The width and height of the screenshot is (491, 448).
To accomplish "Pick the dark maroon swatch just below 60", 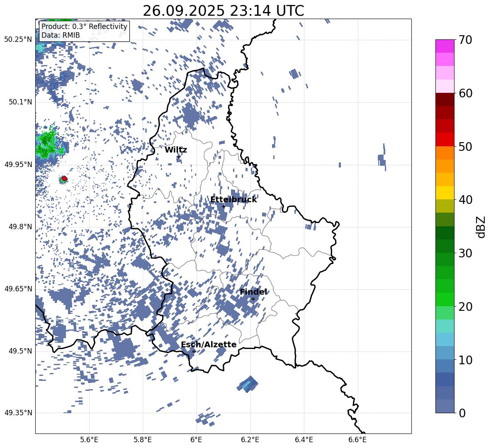I will click(445, 99).
